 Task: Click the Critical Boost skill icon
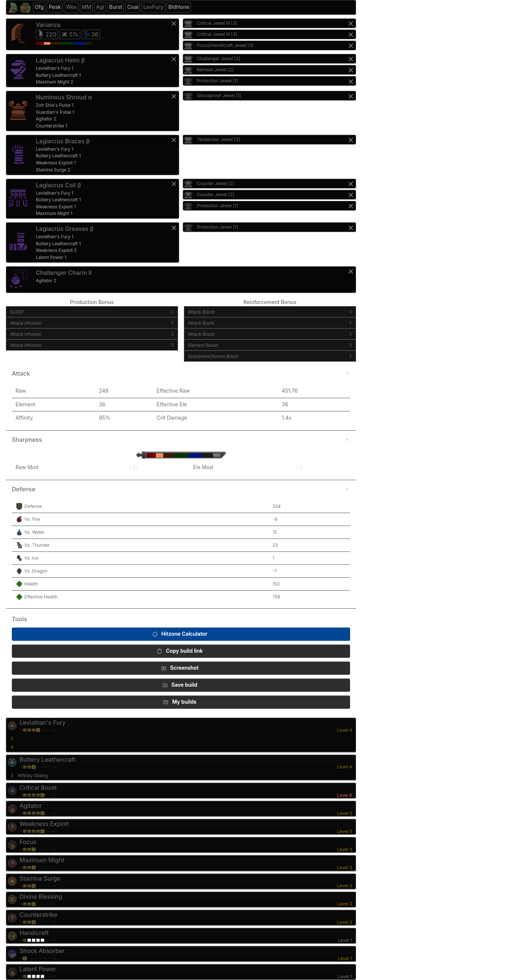pos(12,791)
